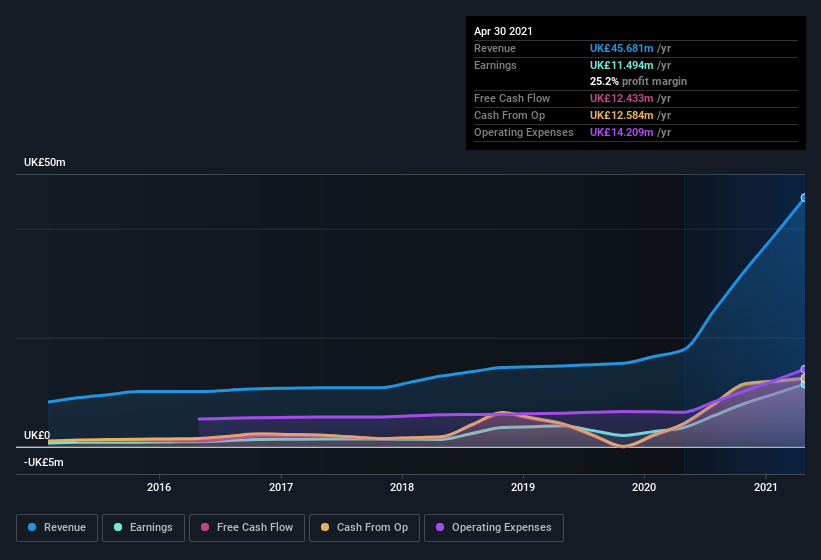Viewport: 821px width, 560px height.
Task: Click the UK£12.433m free cash flow value
Action: click(x=622, y=98)
